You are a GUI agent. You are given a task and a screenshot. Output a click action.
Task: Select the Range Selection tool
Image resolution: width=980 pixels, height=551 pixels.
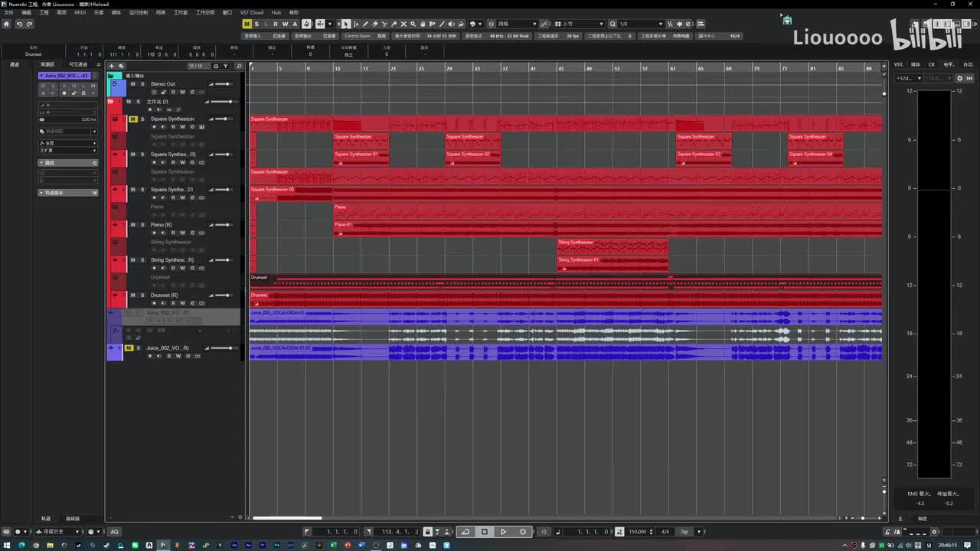pyautogui.click(x=356, y=24)
